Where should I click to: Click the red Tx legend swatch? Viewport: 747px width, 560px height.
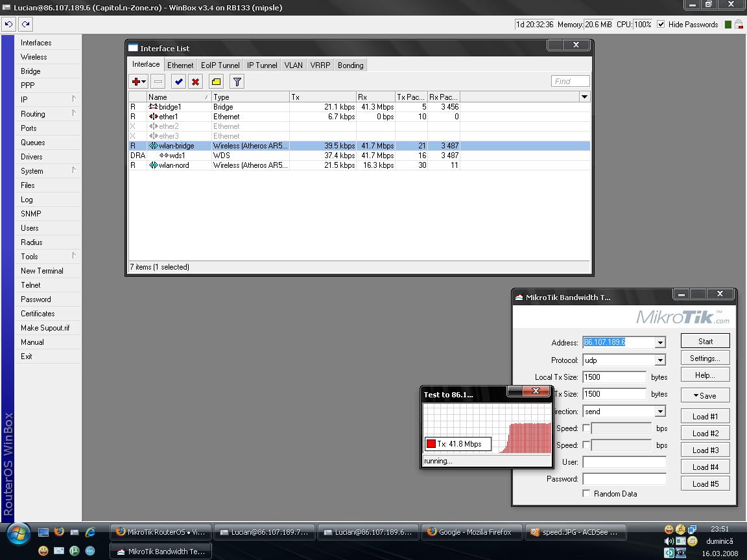pyautogui.click(x=431, y=444)
